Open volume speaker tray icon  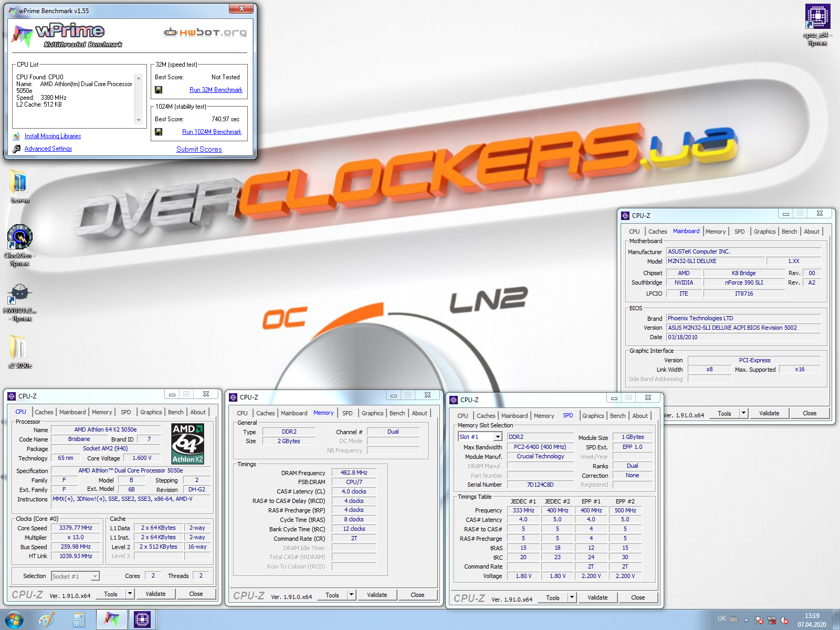pos(784,620)
